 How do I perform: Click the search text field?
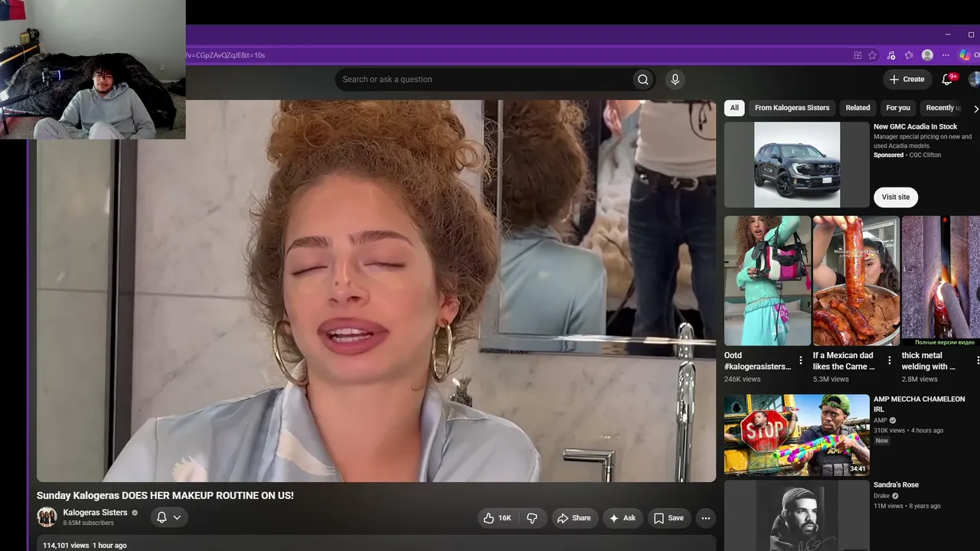[x=484, y=80]
